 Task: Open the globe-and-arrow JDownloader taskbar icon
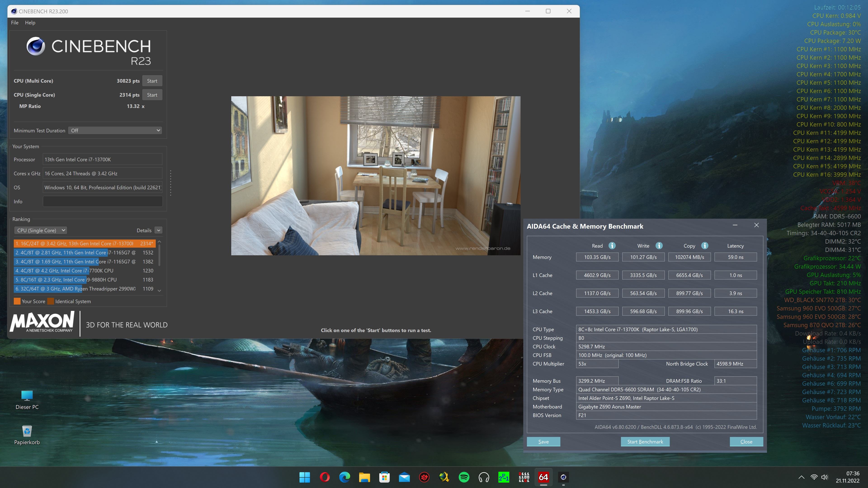point(444,477)
